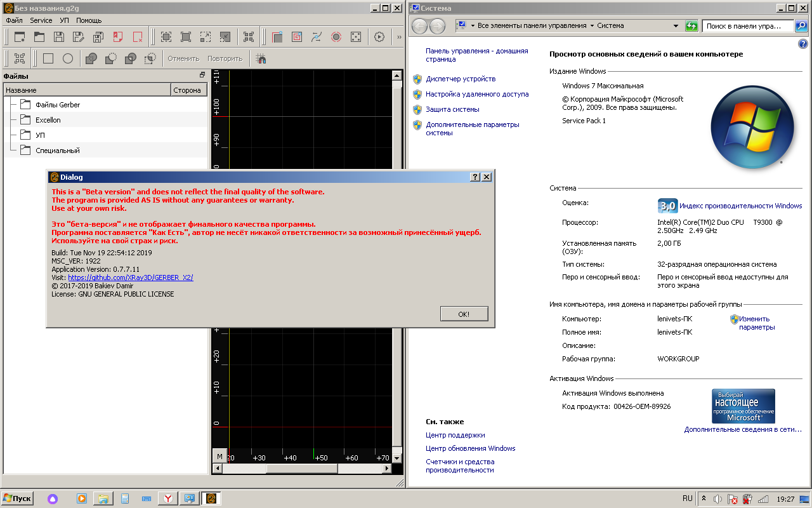Click the control panel search field
Image resolution: width=812 pixels, height=508 pixels.
pos(748,26)
